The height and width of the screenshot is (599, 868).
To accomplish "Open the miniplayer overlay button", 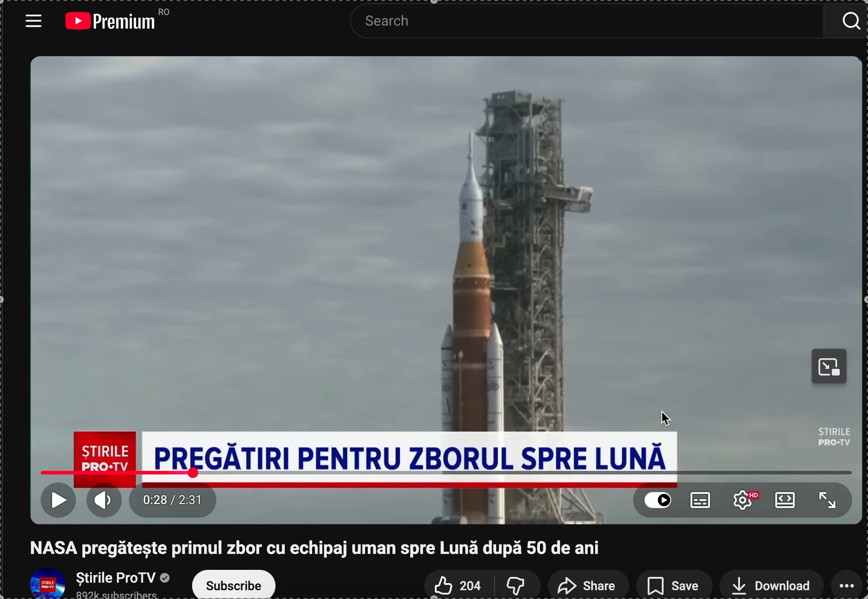I will click(x=829, y=367).
